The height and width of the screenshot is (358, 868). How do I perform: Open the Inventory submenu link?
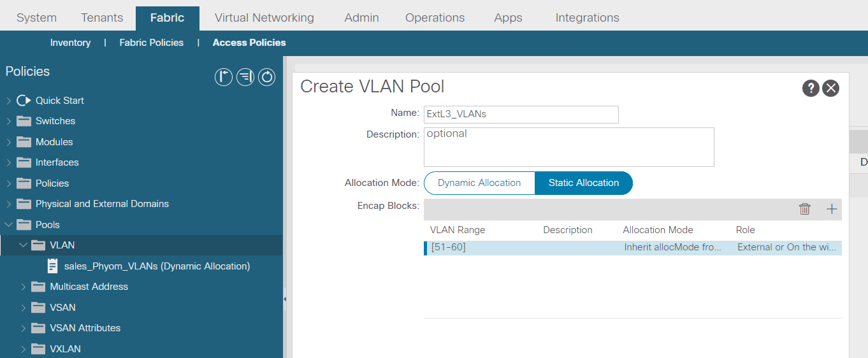click(x=70, y=43)
